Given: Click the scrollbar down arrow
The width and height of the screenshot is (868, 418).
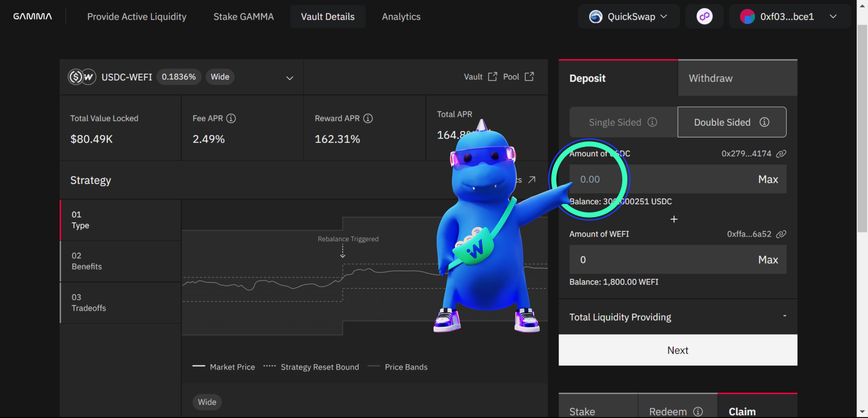Looking at the screenshot, I should point(862,412).
